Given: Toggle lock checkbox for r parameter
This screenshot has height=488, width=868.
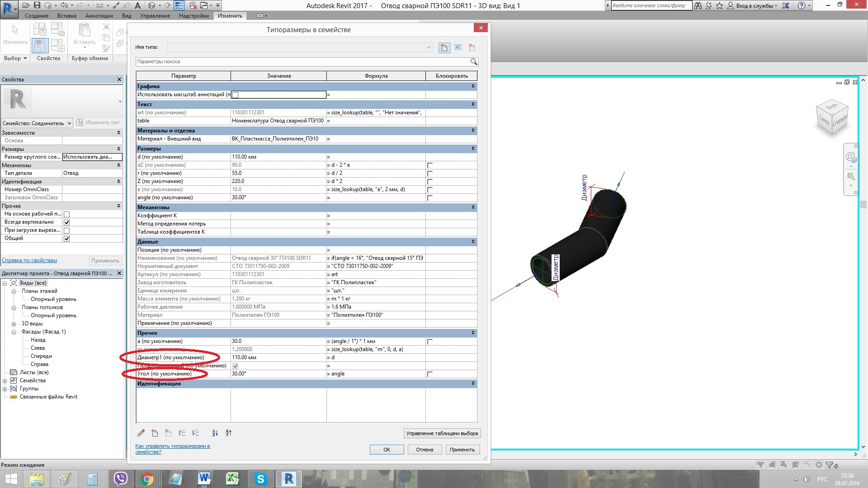Looking at the screenshot, I should (x=430, y=174).
